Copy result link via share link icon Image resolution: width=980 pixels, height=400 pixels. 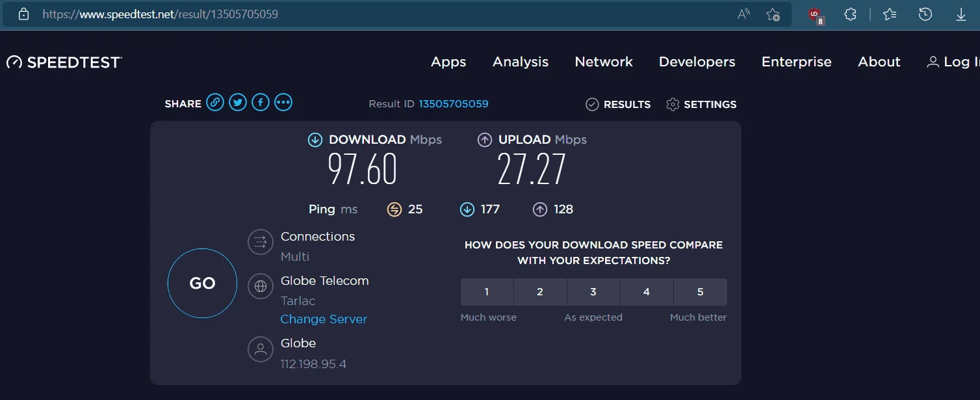coord(215,103)
